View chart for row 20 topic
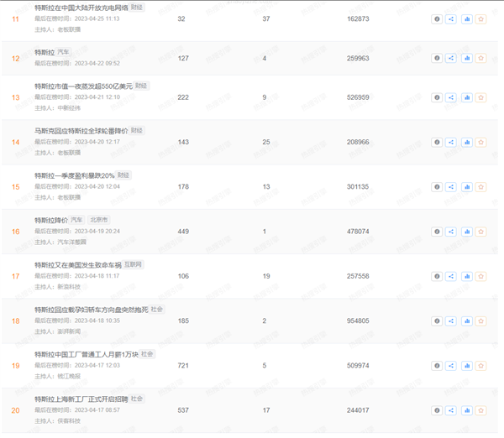The image size is (504, 438). (x=467, y=410)
